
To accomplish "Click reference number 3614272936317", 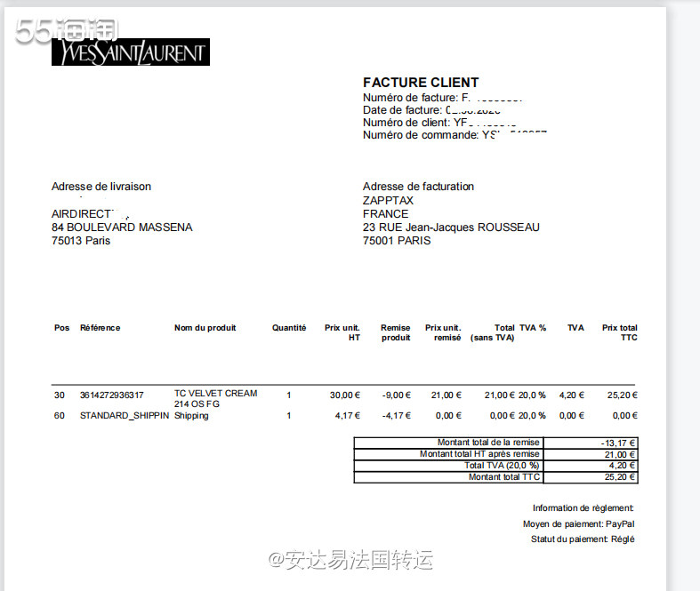I will [x=111, y=395].
